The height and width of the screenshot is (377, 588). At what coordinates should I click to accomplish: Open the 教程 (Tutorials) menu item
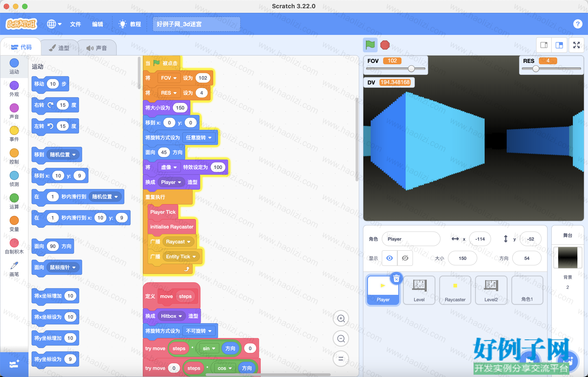(130, 24)
